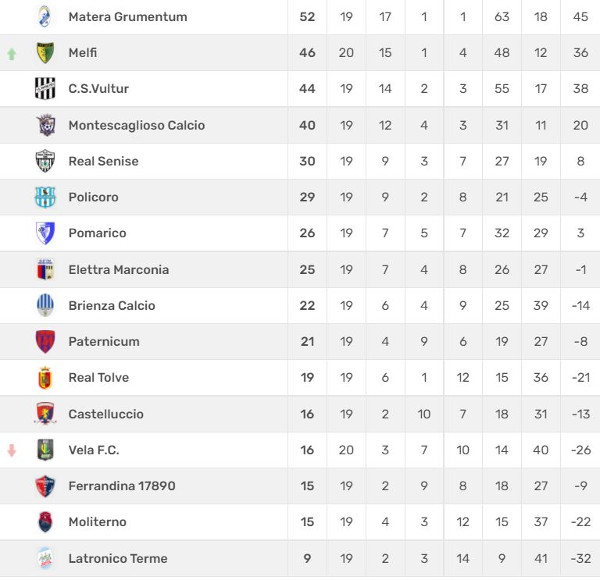Image resolution: width=600 pixels, height=580 pixels.
Task: Click the red down arrow beside Vela F.C.
Action: pos(11,451)
